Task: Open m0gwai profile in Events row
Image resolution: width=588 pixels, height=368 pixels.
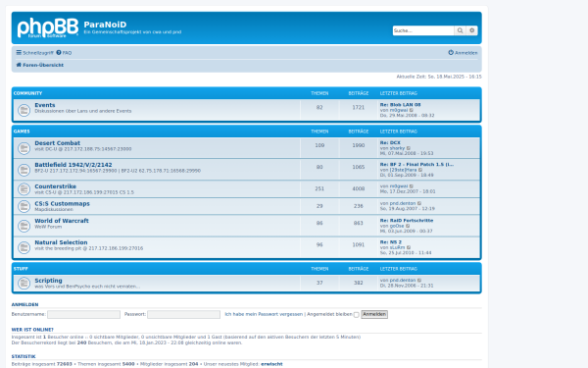Action: point(399,110)
